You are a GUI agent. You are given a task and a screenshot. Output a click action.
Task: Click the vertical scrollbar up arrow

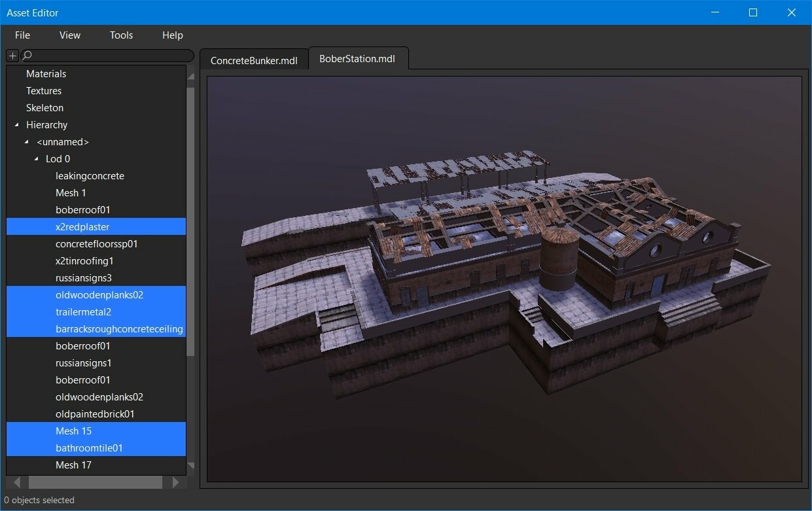pos(190,76)
